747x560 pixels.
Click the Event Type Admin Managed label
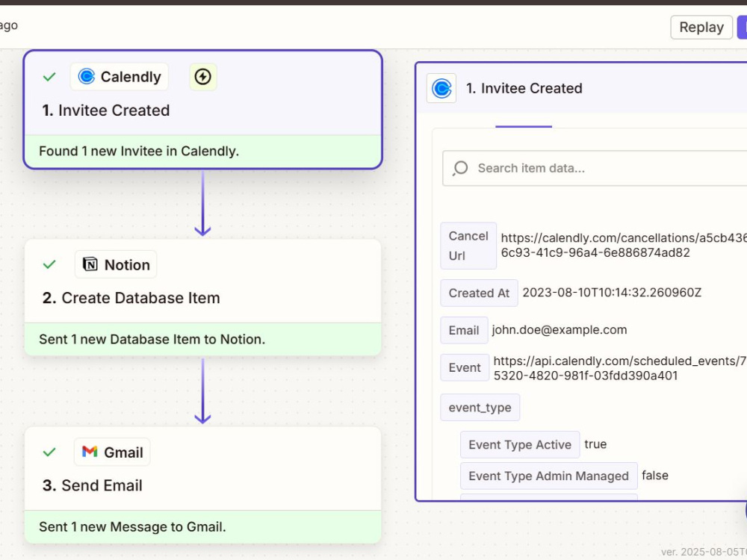coord(549,476)
